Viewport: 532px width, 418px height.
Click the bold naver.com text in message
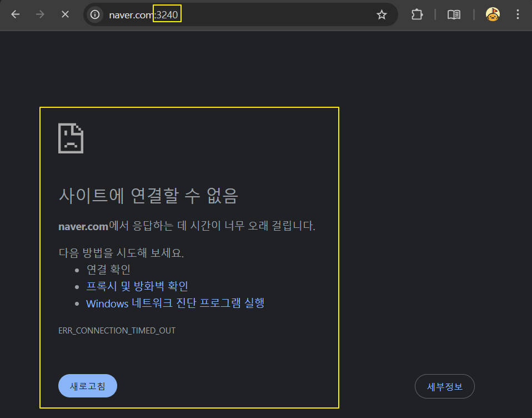coord(83,226)
